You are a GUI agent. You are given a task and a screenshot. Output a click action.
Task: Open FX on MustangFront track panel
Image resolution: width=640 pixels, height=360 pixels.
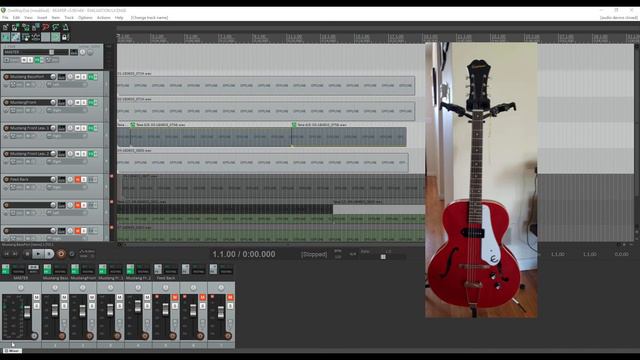pos(91,102)
